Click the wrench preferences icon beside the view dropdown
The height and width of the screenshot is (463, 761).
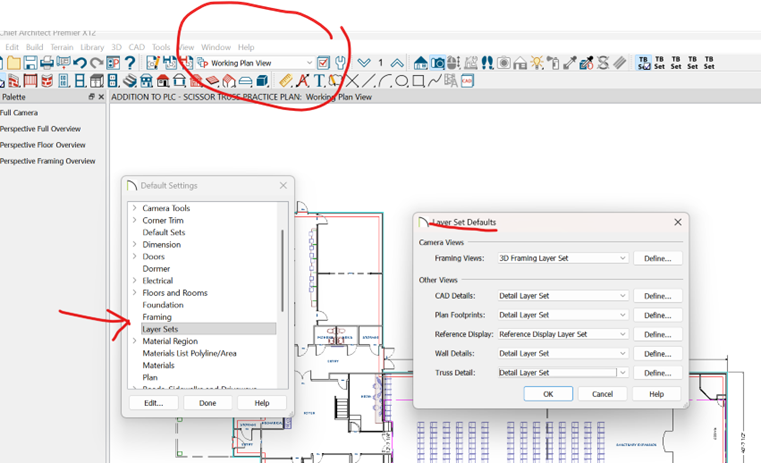tap(338, 63)
